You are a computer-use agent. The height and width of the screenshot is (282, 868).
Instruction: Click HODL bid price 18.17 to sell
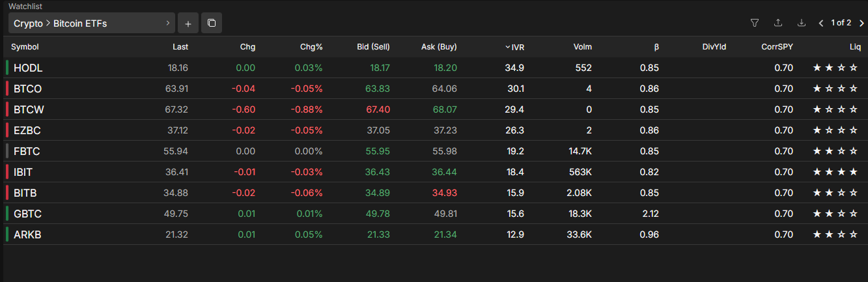(x=380, y=68)
